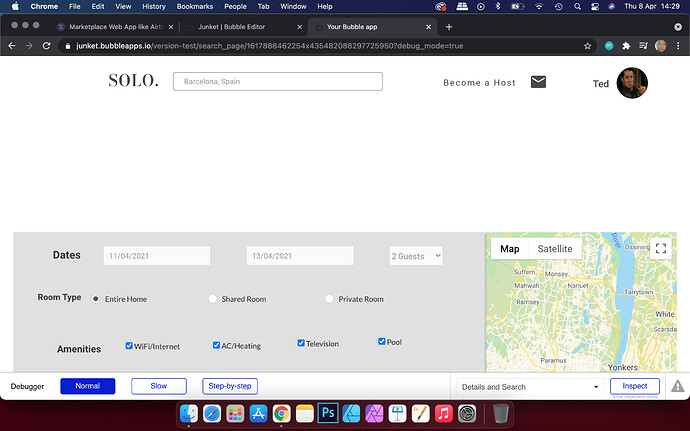Open the tab search arrow in Chrome

click(678, 27)
